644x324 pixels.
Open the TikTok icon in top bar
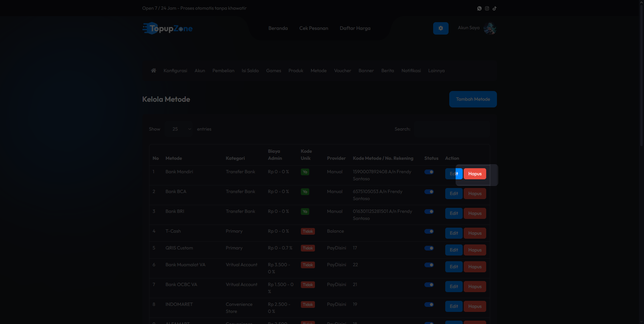point(495,8)
